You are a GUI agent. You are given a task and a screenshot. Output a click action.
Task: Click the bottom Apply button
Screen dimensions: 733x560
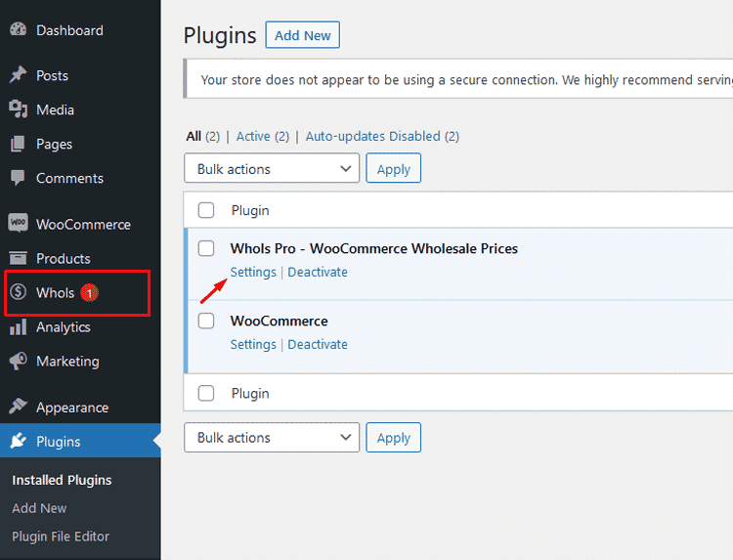coord(394,438)
